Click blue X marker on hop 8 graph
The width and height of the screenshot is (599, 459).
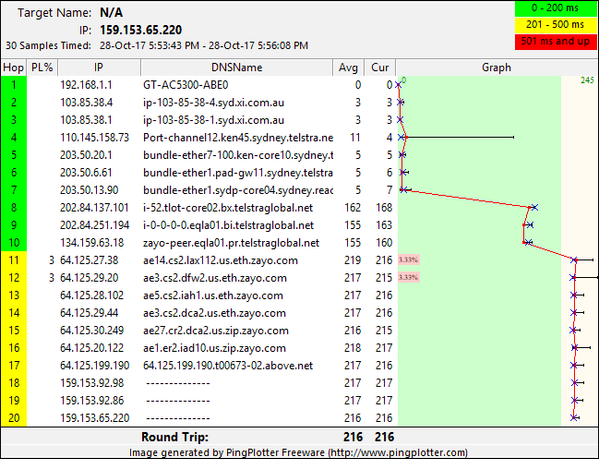coord(534,207)
